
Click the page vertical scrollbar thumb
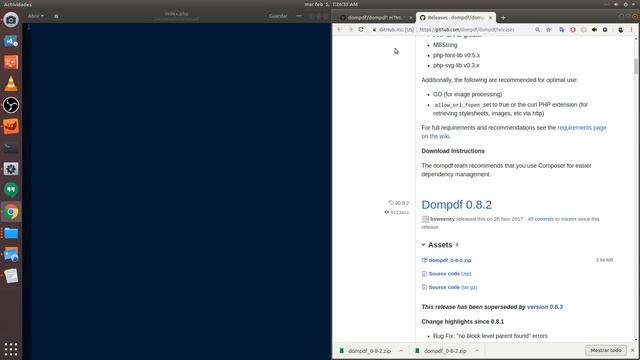point(636,66)
